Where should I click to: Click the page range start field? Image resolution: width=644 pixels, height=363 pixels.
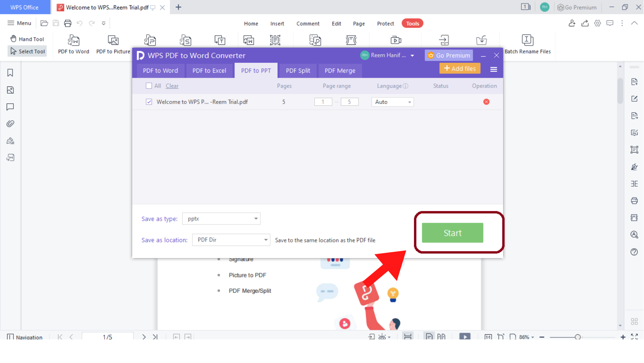(x=323, y=102)
